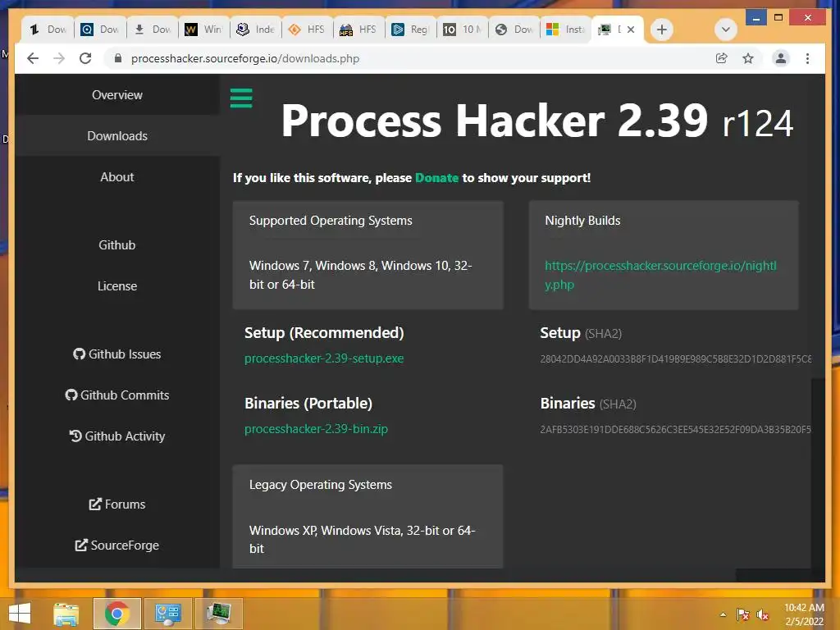
Task: Switch to the 'Dow' tab with globe icon
Action: pos(514,30)
